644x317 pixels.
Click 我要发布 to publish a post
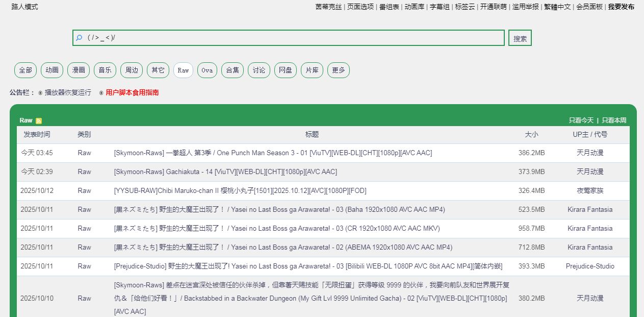[621, 7]
